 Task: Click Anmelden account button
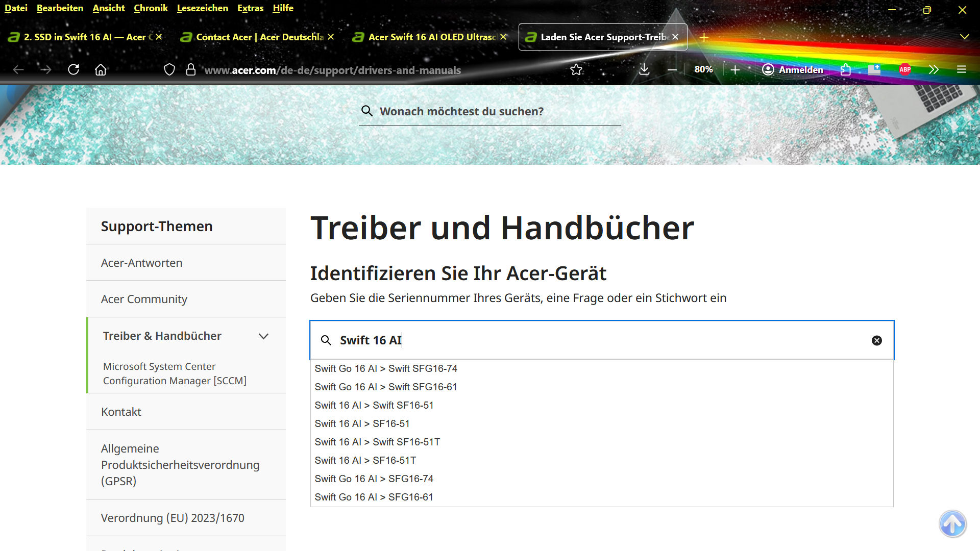coord(792,69)
